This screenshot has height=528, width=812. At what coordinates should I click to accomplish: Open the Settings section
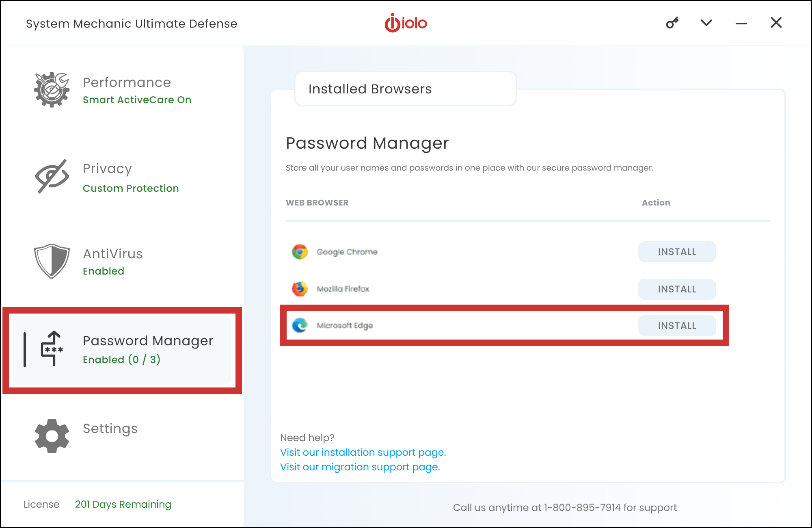tap(110, 428)
